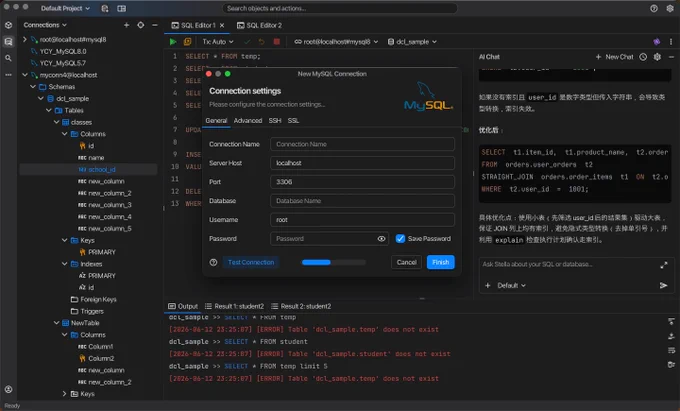Start a New Chat in AI panel
The image size is (680, 411).
pyautogui.click(x=614, y=57)
